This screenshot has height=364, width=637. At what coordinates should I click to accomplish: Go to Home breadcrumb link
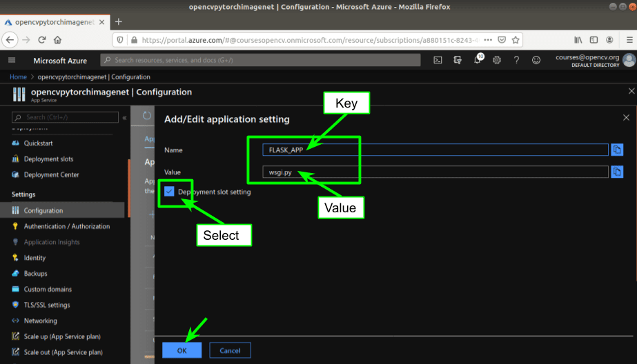pos(18,77)
